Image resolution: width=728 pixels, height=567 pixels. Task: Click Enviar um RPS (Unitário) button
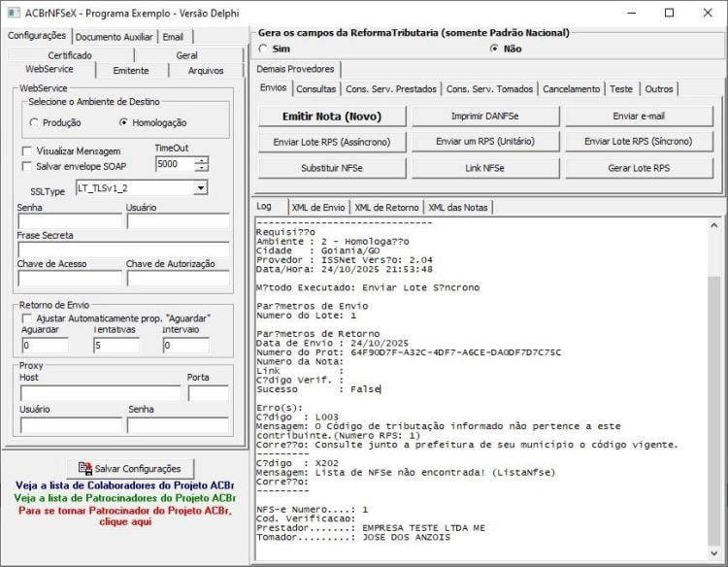(x=485, y=141)
